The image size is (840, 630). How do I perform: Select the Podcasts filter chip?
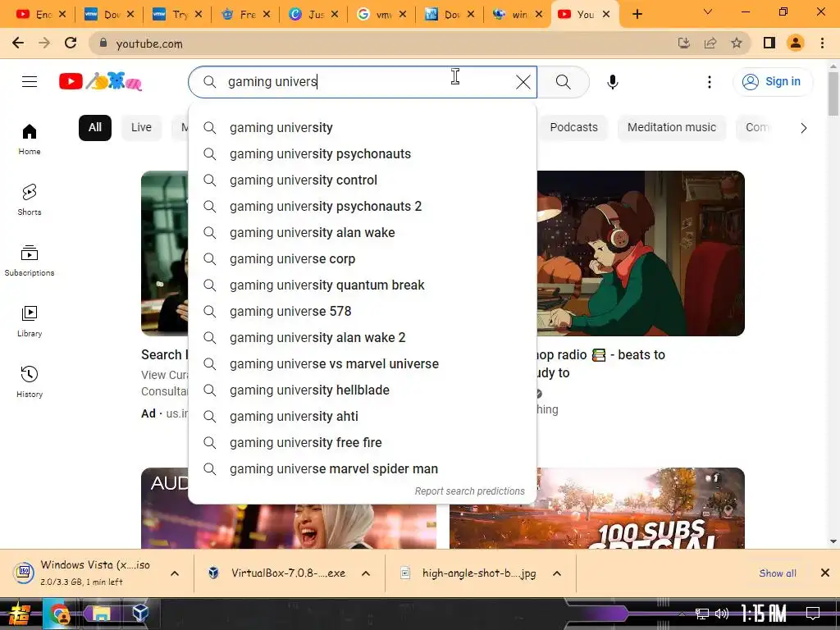[x=573, y=127]
